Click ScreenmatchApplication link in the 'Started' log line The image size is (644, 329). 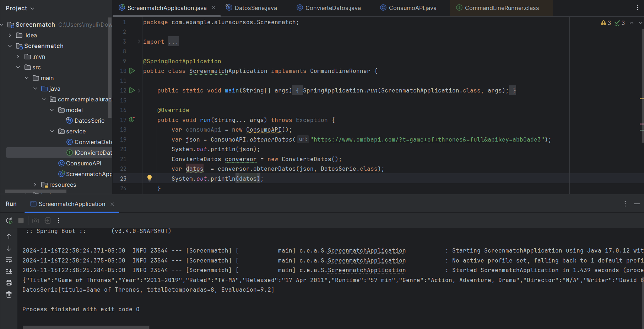367,270
